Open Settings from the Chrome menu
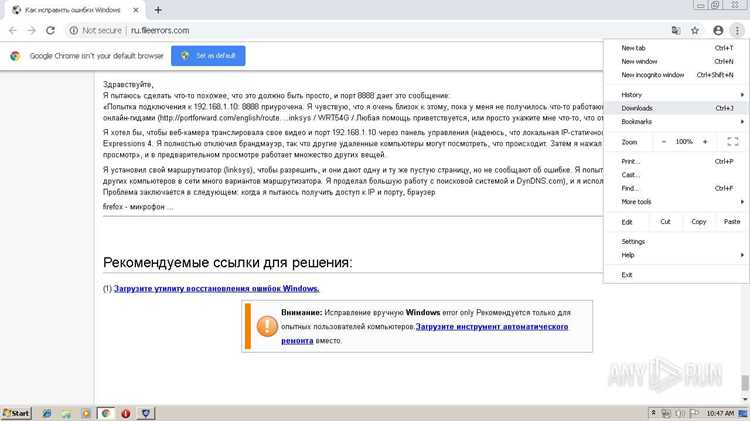The image size is (750, 421). coord(676,242)
